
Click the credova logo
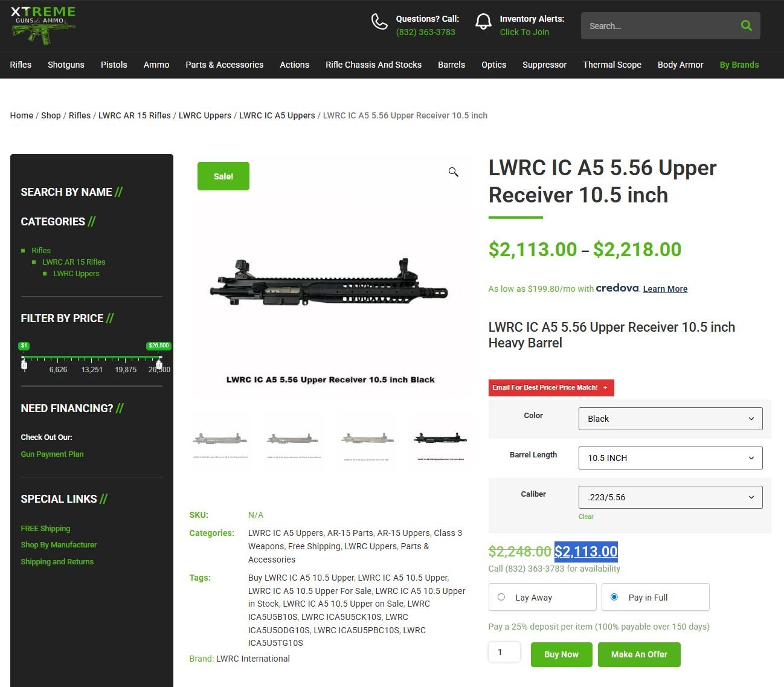click(x=617, y=288)
